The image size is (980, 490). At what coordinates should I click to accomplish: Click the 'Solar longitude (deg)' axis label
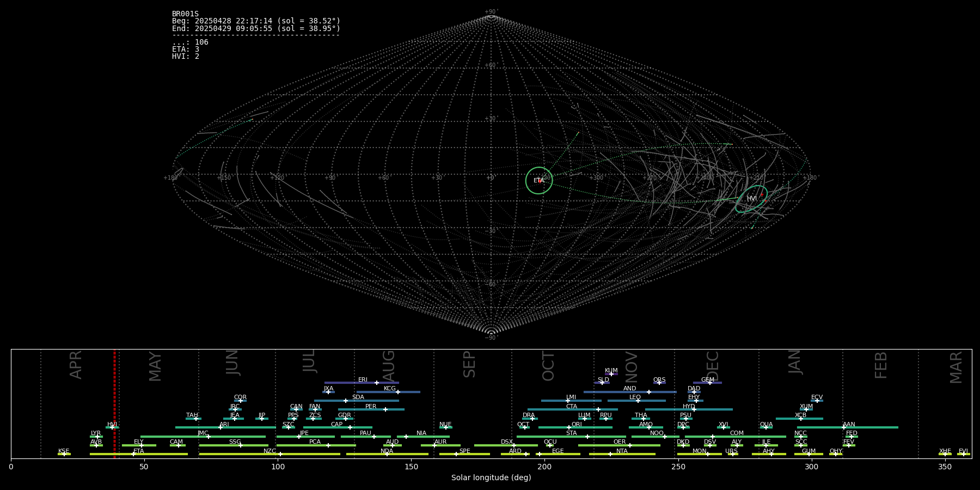tap(491, 477)
